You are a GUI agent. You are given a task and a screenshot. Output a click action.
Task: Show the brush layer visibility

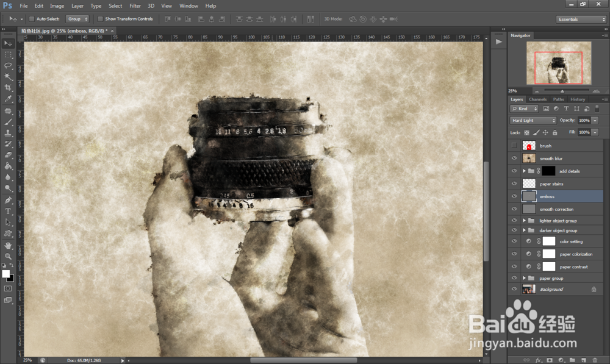pyautogui.click(x=514, y=146)
